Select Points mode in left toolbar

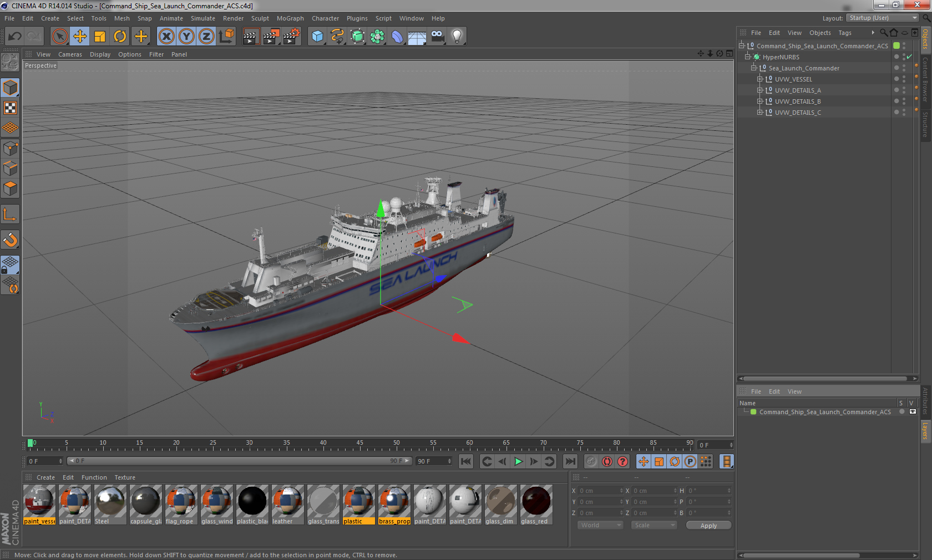(x=10, y=148)
